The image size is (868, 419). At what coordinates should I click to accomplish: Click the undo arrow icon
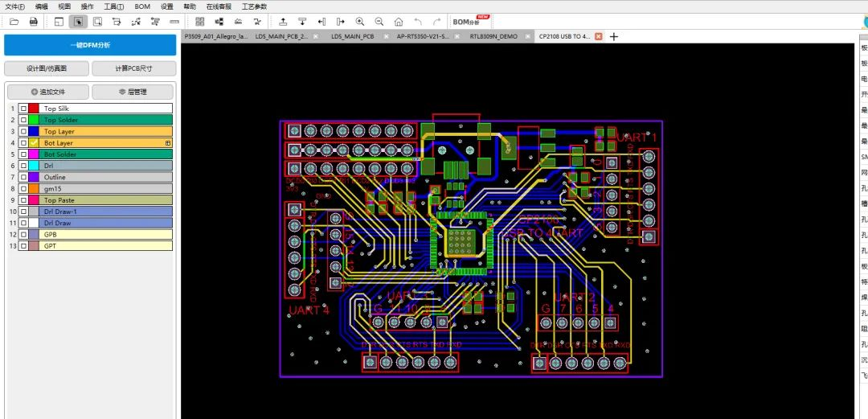[417, 22]
